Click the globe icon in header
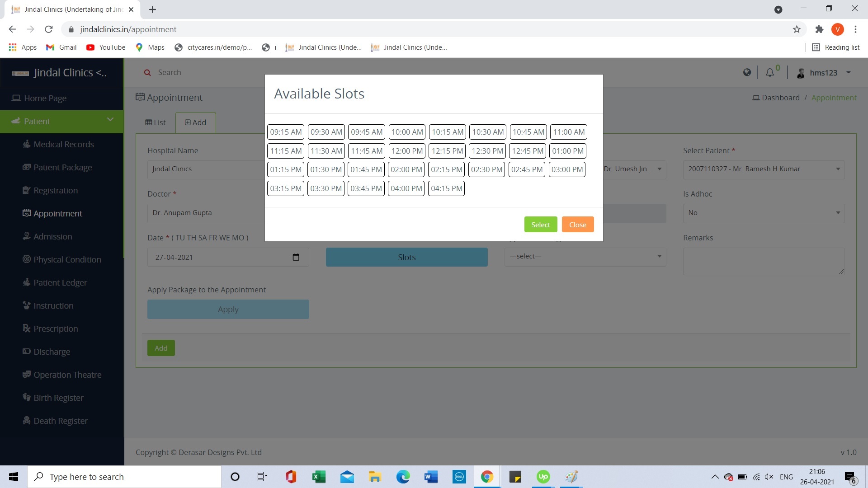This screenshot has height=488, width=868. (x=747, y=72)
